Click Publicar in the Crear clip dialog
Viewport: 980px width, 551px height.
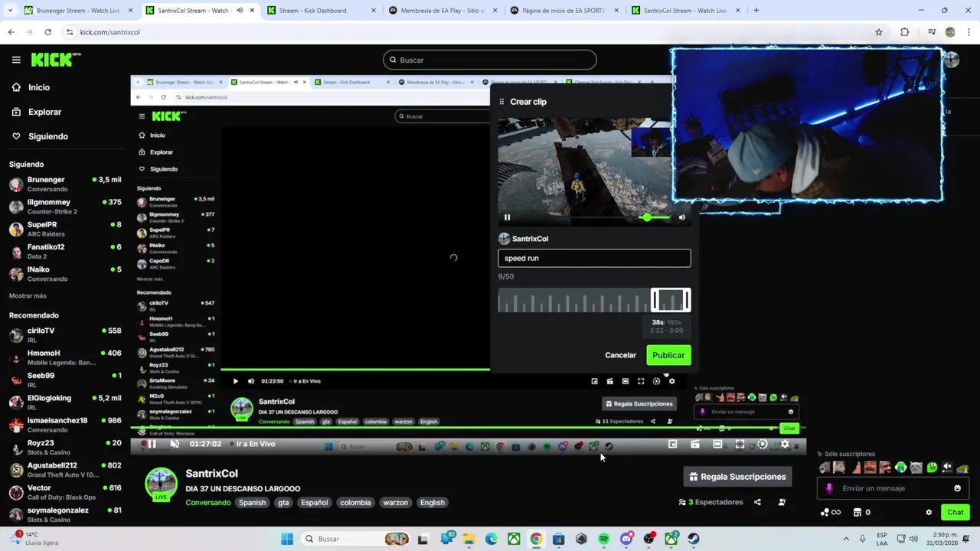coord(668,355)
